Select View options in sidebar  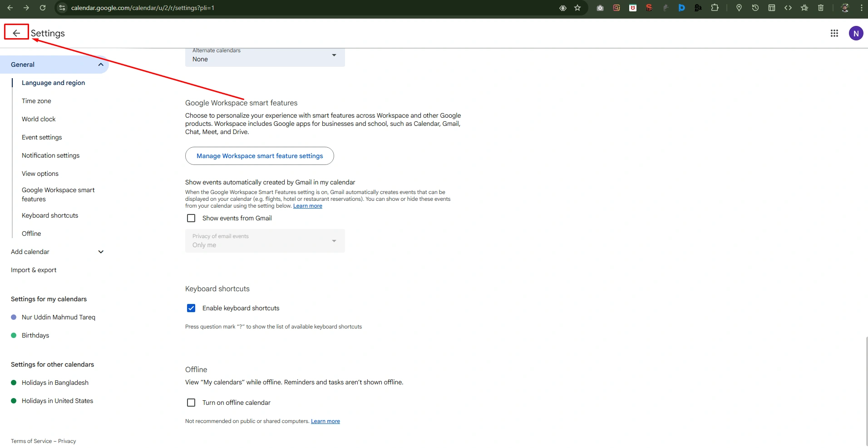coord(40,174)
